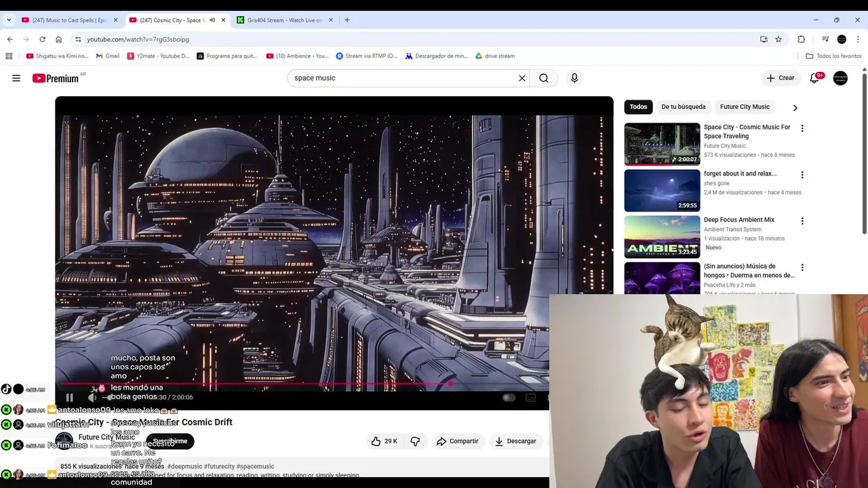Select De tu búsqueda filter chip
Image resolution: width=868 pixels, height=488 pixels.
coord(684,106)
